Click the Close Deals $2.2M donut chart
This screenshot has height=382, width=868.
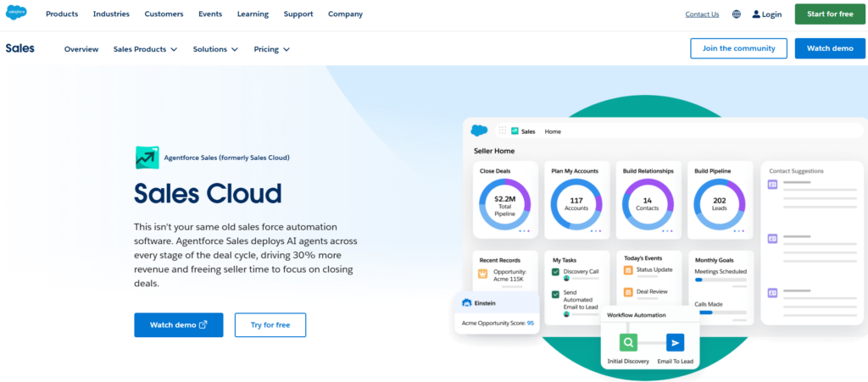504,204
